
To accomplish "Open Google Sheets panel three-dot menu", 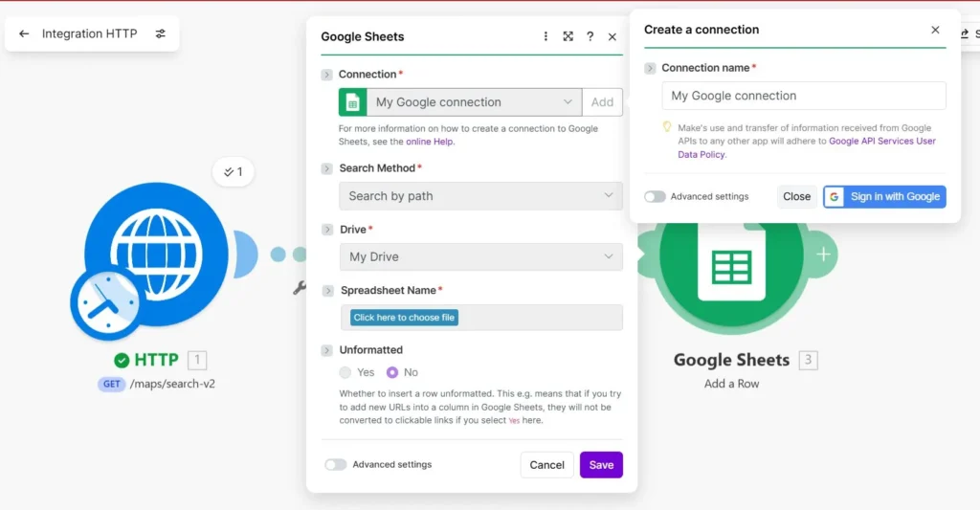I will pos(546,36).
